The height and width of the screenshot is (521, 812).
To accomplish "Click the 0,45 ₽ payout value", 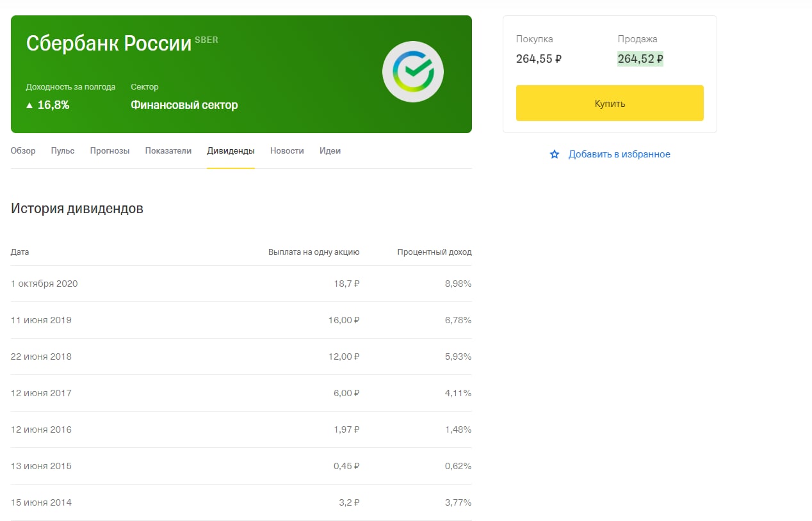I will 347,466.
